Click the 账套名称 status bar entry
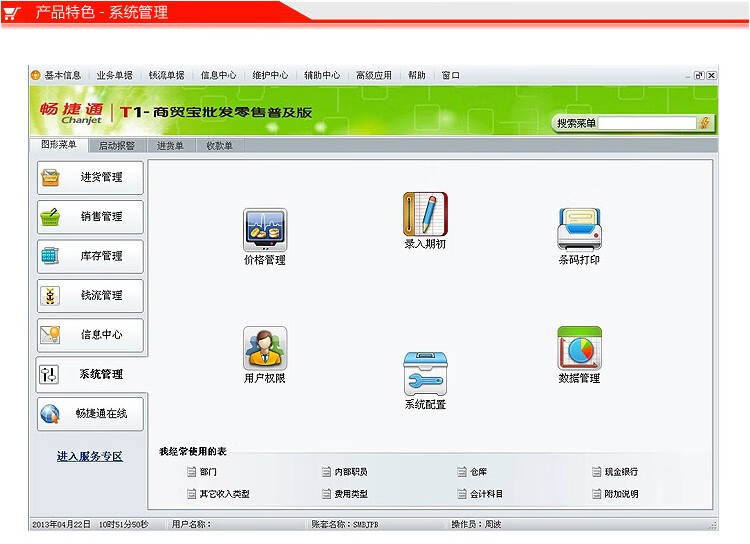750x544 pixels. pos(345,524)
